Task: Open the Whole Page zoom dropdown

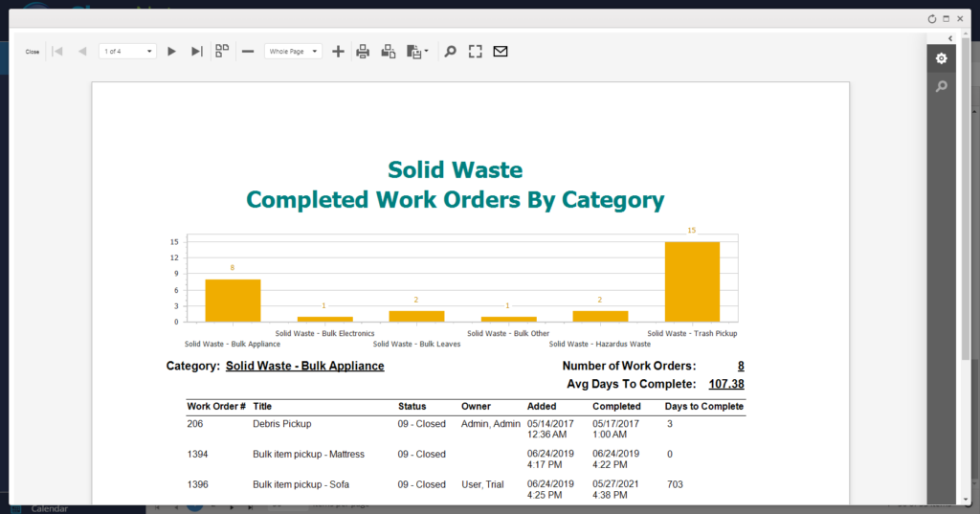Action: tap(293, 52)
